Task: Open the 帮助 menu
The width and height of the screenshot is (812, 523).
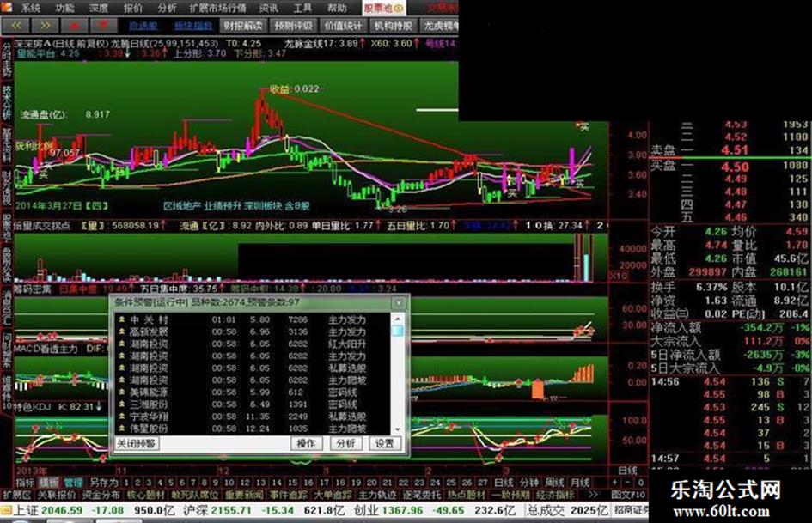Action: pyautogui.click(x=337, y=8)
